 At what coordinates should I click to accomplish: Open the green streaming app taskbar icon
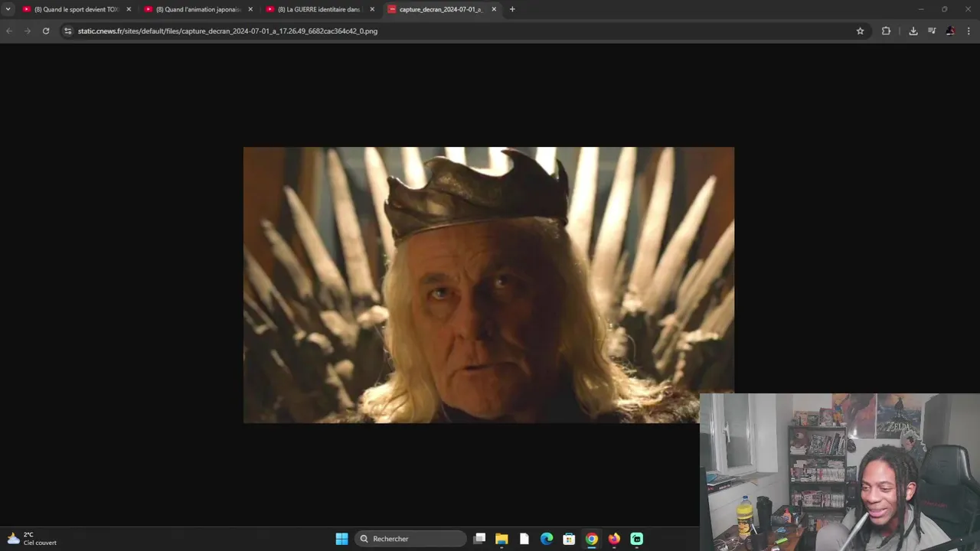pyautogui.click(x=637, y=539)
